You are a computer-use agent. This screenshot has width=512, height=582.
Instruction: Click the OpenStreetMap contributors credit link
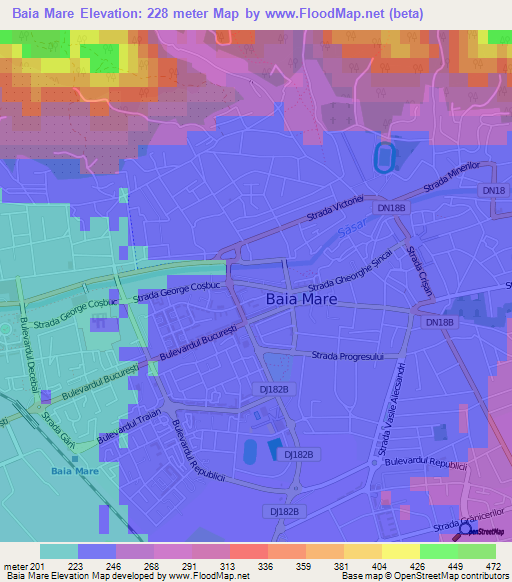pos(451,576)
